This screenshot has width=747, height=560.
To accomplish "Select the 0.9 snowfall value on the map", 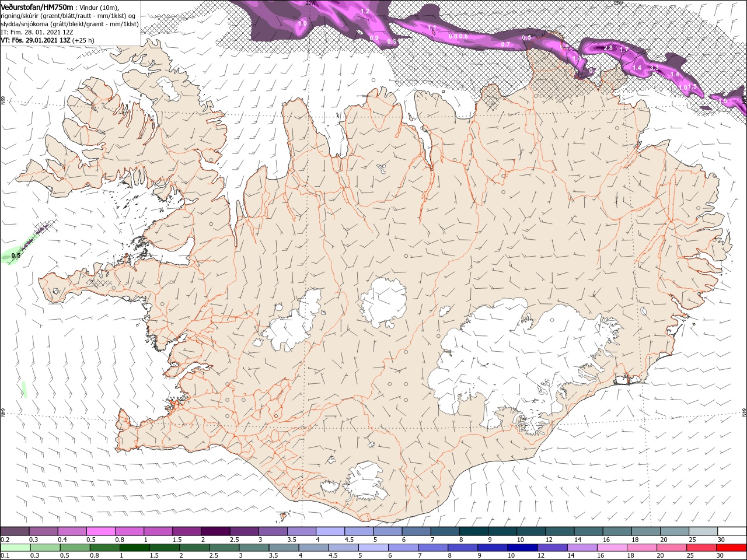I will coord(374,38).
